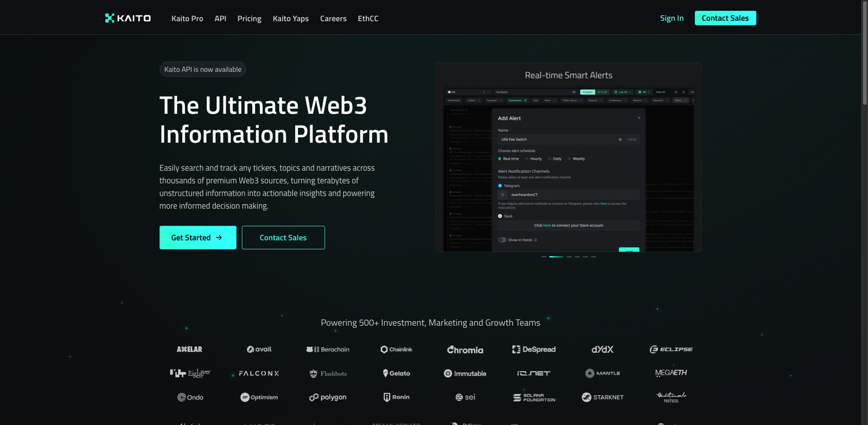Screen dimensions: 868x425
Task: Click the Solana Foundation logo
Action: [x=534, y=398]
